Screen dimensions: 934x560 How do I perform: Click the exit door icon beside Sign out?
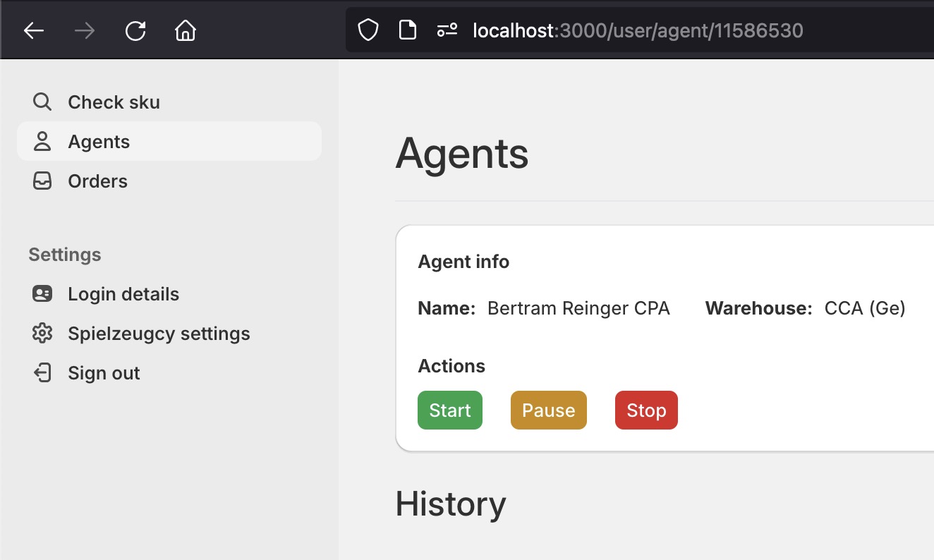(x=42, y=373)
